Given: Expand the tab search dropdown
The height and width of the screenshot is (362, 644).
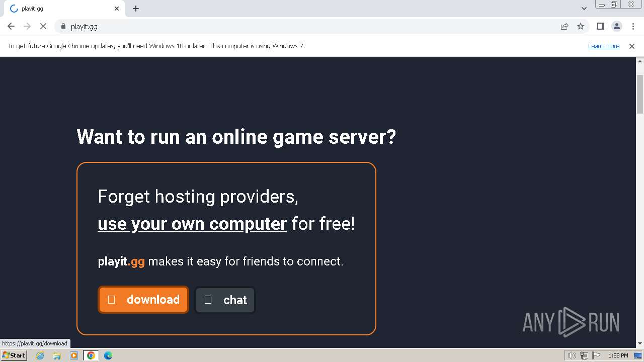Looking at the screenshot, I should (584, 9).
